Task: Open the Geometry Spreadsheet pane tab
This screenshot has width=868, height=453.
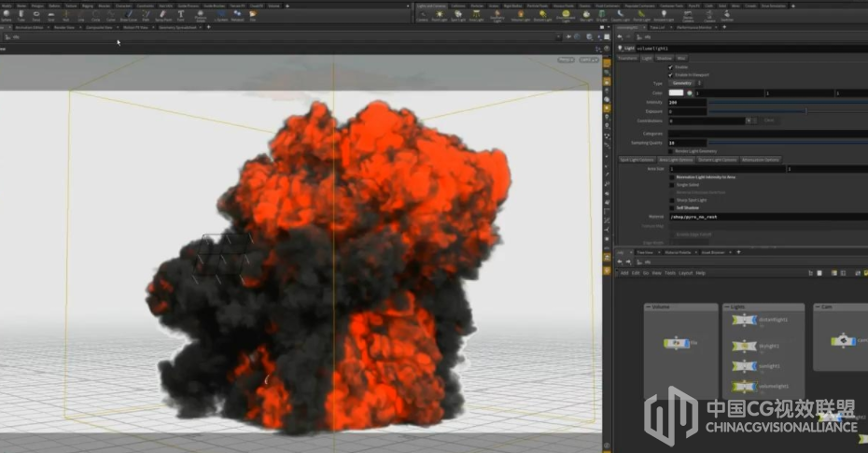Action: tap(177, 27)
